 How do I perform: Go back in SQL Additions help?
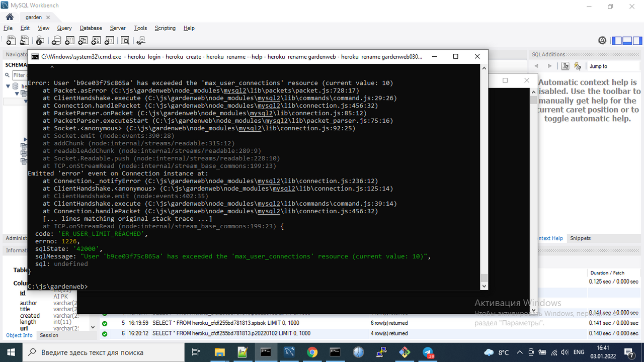536,66
